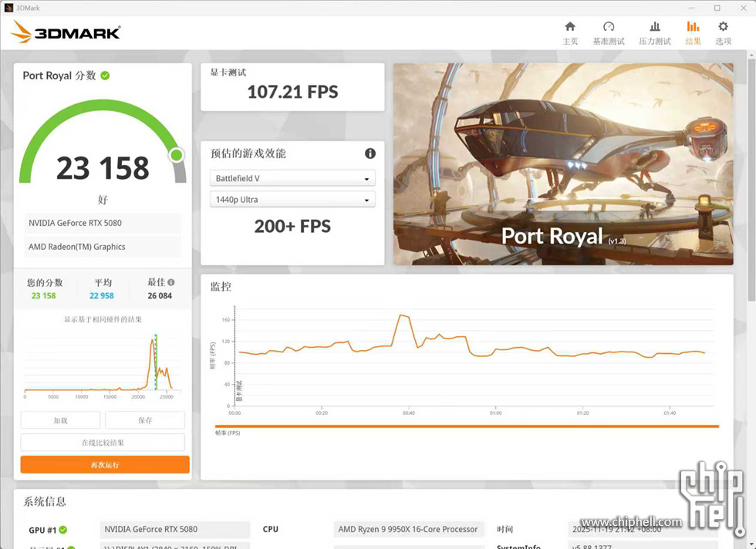Click the score distribution histogram chart

coord(100,362)
